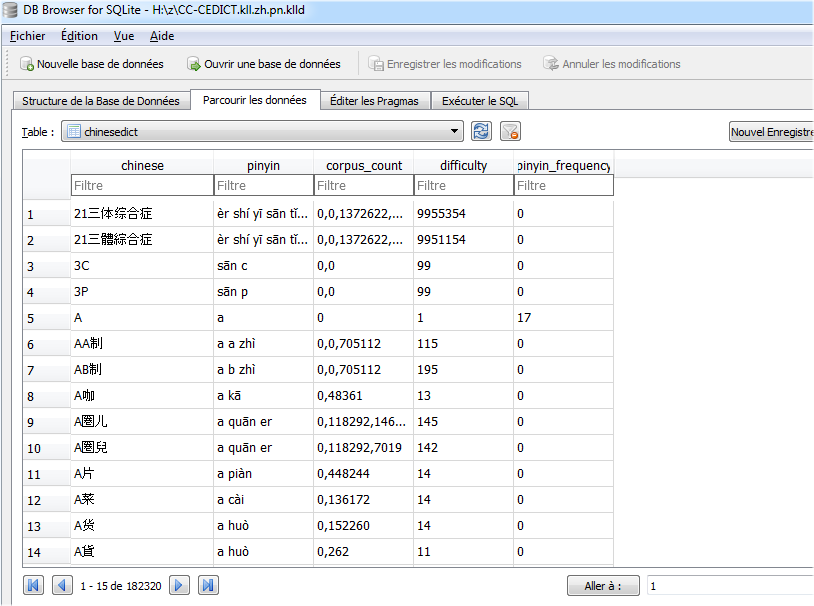Select corpus_count cell 0,118292,7019
The width and height of the screenshot is (814, 606).
click(364, 447)
